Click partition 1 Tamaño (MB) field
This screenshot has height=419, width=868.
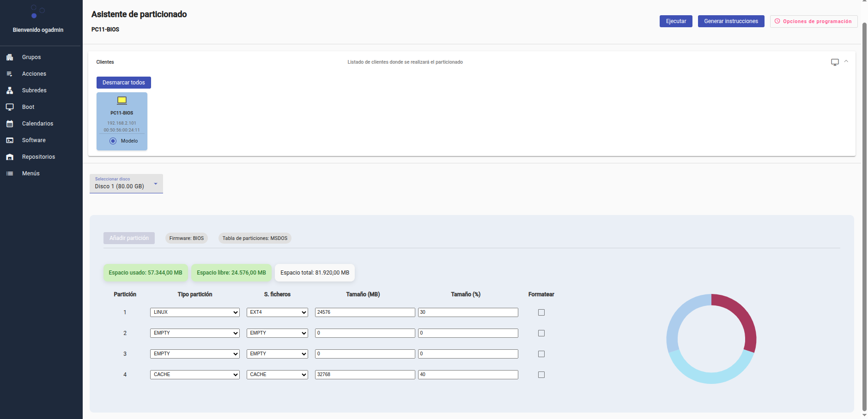click(x=364, y=312)
